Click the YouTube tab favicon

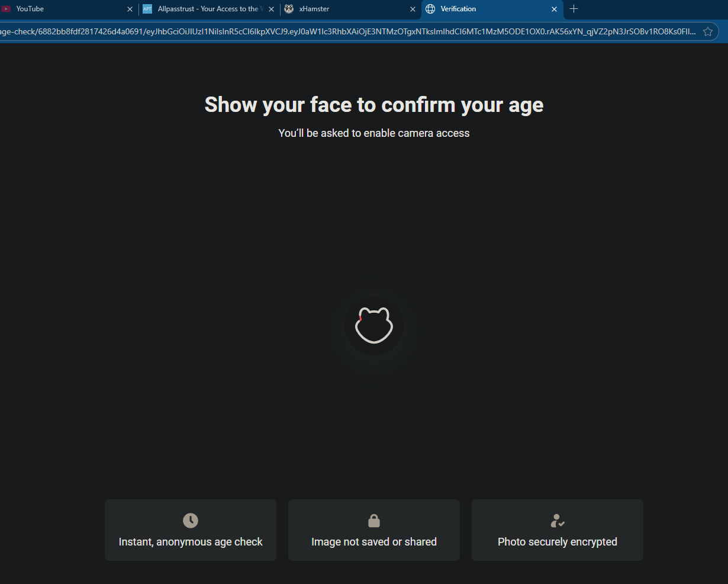(x=6, y=9)
